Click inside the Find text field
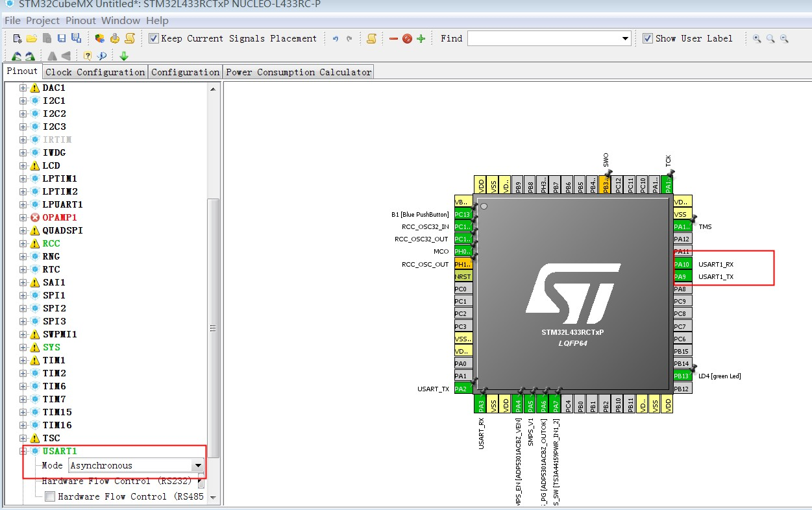The width and height of the screenshot is (812, 510). click(x=543, y=39)
